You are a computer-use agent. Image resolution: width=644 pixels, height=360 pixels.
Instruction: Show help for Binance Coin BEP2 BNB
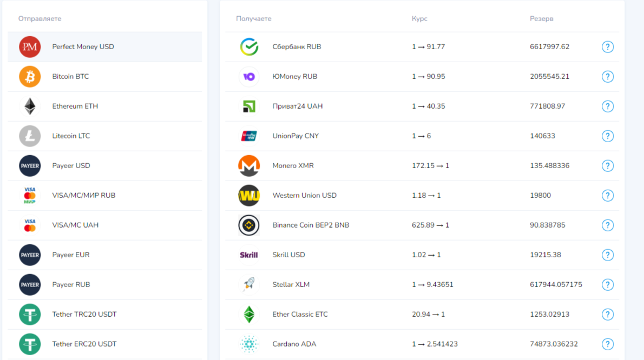tap(607, 225)
